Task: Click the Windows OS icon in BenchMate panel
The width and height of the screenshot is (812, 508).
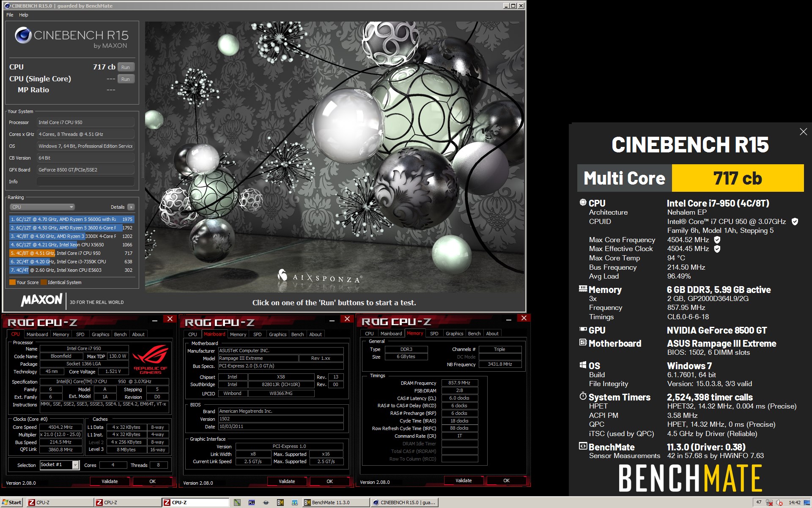Action: point(583,365)
